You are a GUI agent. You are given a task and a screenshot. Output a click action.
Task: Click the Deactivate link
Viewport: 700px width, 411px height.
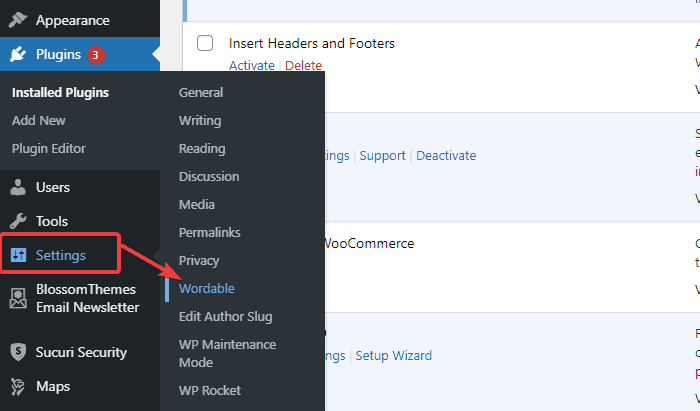(446, 156)
